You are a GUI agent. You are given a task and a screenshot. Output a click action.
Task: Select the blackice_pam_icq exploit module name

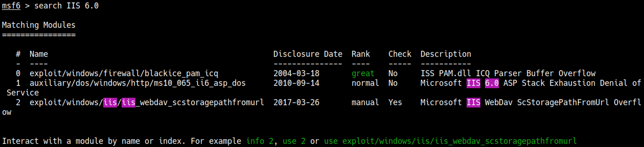[x=124, y=73]
